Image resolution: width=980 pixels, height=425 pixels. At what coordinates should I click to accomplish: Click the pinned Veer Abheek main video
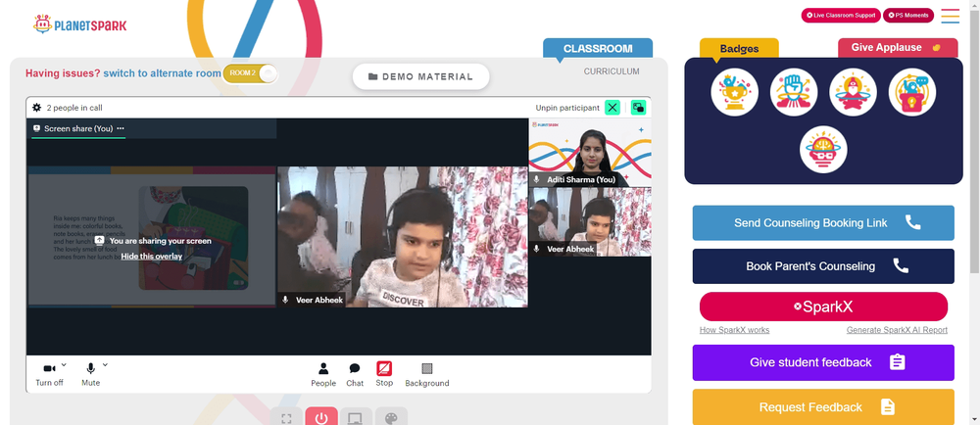[403, 237]
